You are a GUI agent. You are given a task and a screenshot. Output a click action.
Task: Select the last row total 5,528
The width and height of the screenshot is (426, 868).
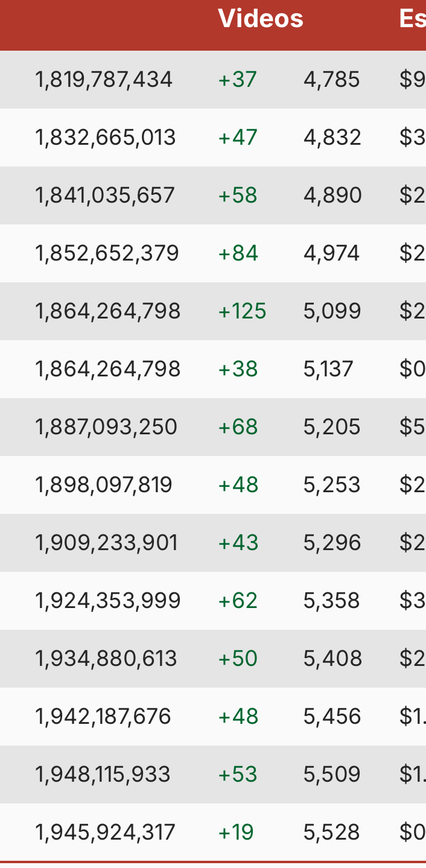coord(332,832)
